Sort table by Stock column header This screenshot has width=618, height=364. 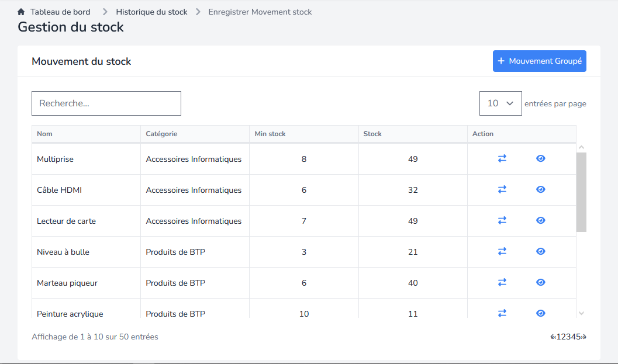click(372, 134)
